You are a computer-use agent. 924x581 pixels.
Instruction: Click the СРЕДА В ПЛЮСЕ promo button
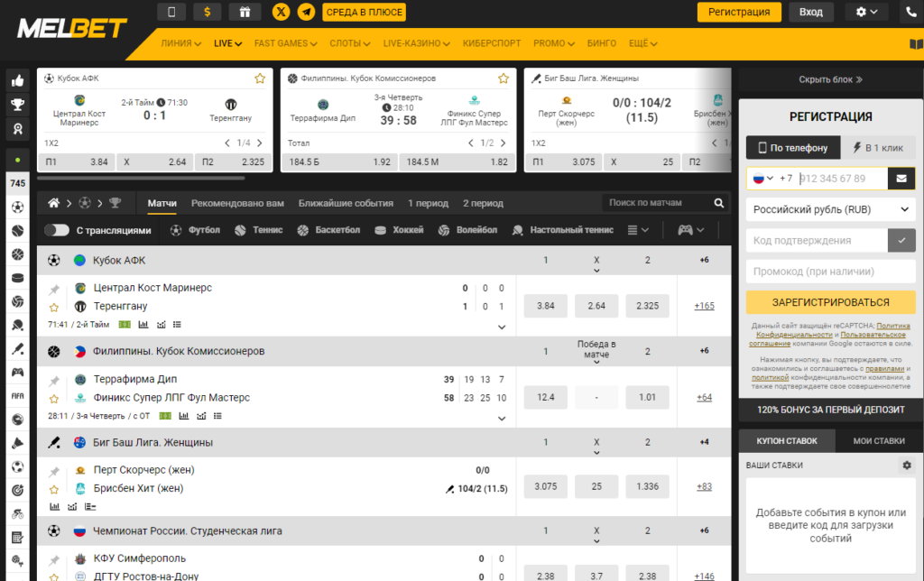[x=365, y=12]
